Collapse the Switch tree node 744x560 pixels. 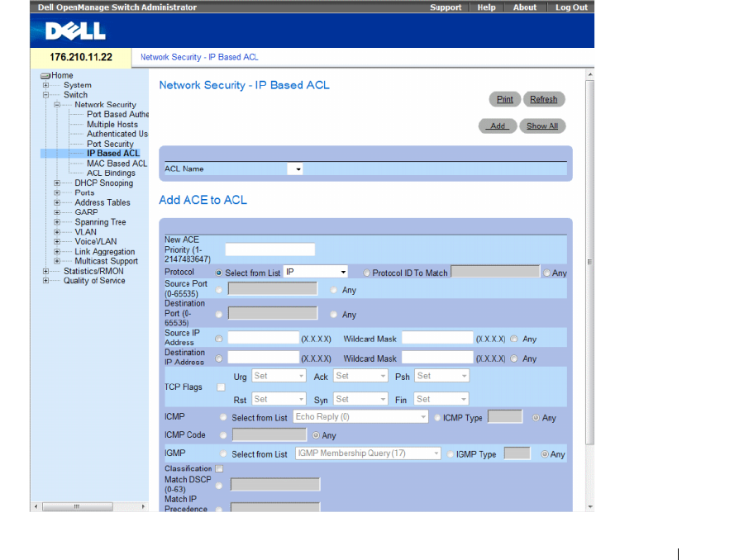[45, 95]
